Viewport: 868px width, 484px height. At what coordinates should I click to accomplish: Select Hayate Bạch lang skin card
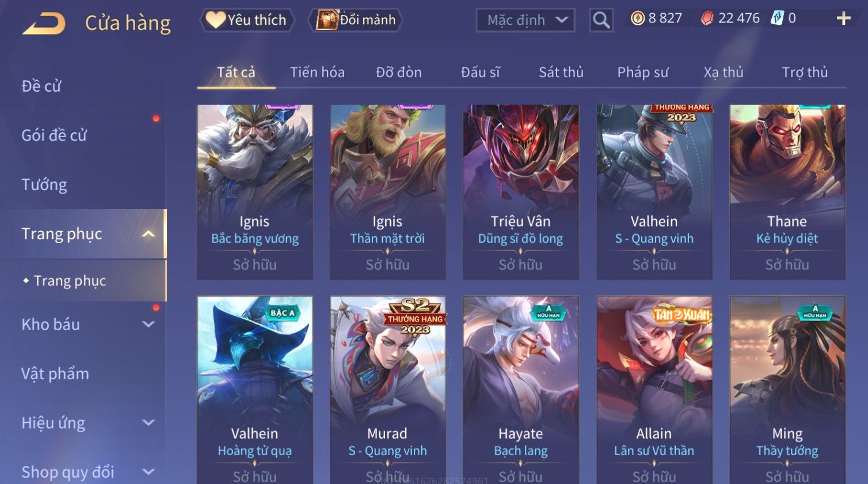pyautogui.click(x=520, y=390)
